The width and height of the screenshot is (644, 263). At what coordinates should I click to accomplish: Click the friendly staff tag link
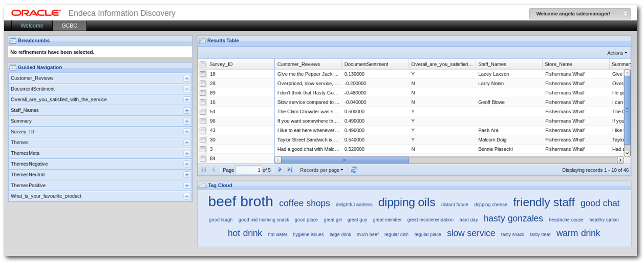point(543,203)
